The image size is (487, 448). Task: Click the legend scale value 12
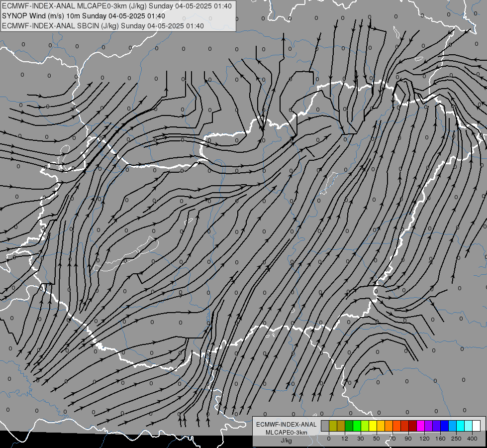345,439
